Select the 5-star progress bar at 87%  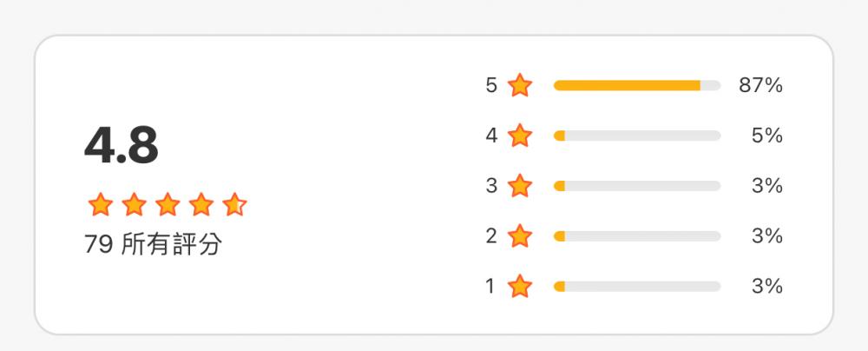[637, 85]
